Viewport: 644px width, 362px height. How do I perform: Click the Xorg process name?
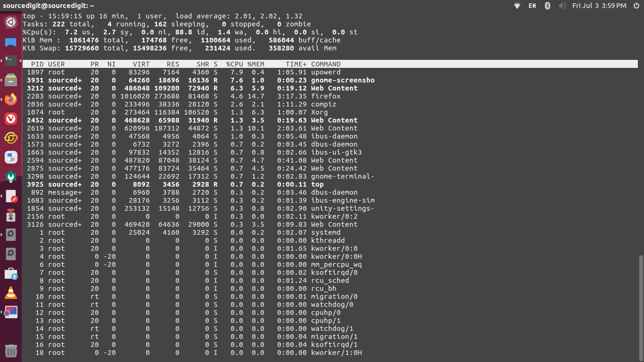pos(319,112)
